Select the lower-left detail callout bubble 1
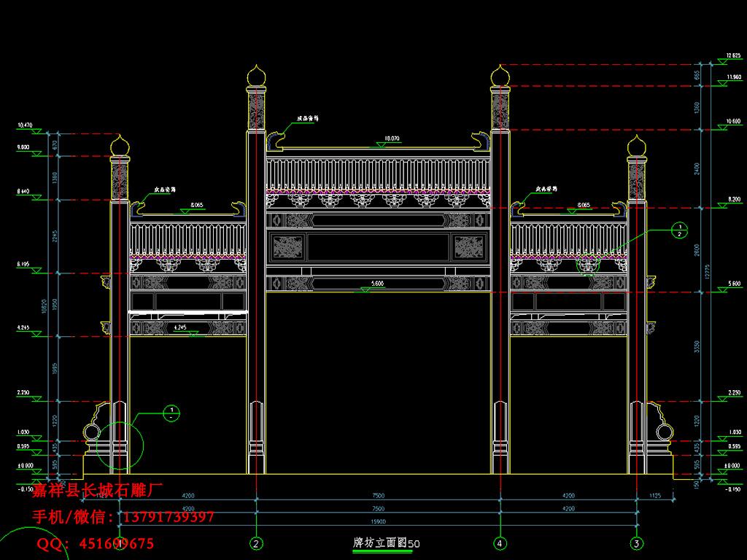747x560 pixels. tap(170, 413)
